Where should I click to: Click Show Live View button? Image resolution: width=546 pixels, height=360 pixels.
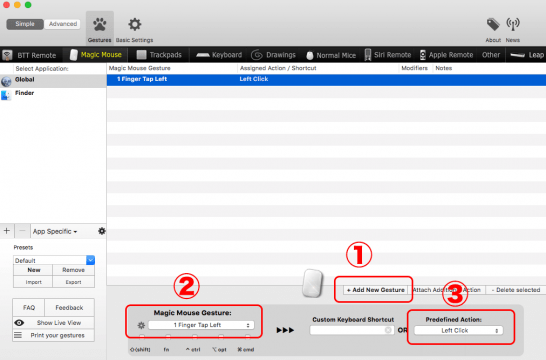click(54, 323)
